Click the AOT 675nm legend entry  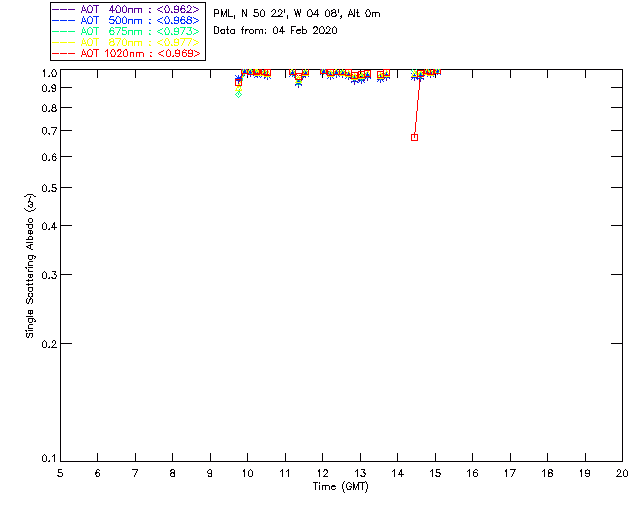[126, 31]
